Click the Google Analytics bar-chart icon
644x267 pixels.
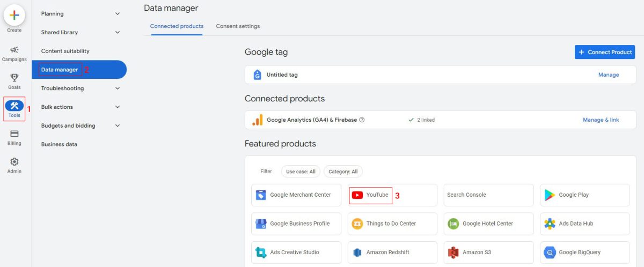[x=258, y=120]
